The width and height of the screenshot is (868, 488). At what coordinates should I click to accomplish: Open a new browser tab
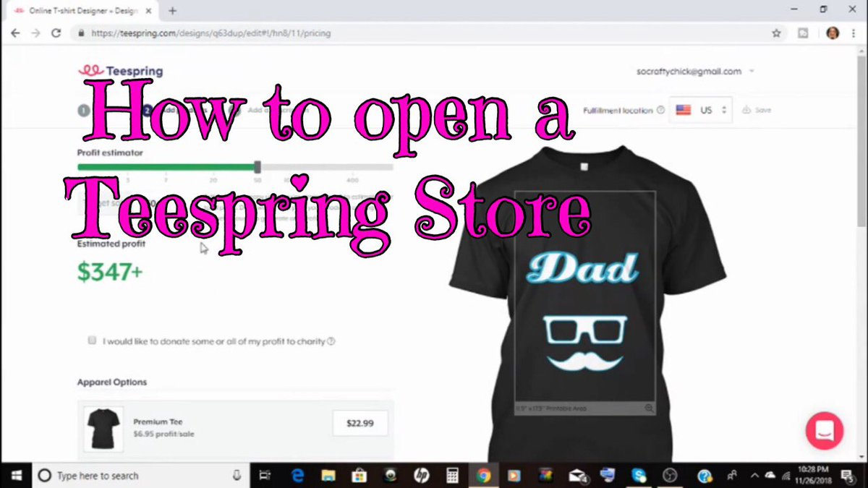point(173,11)
